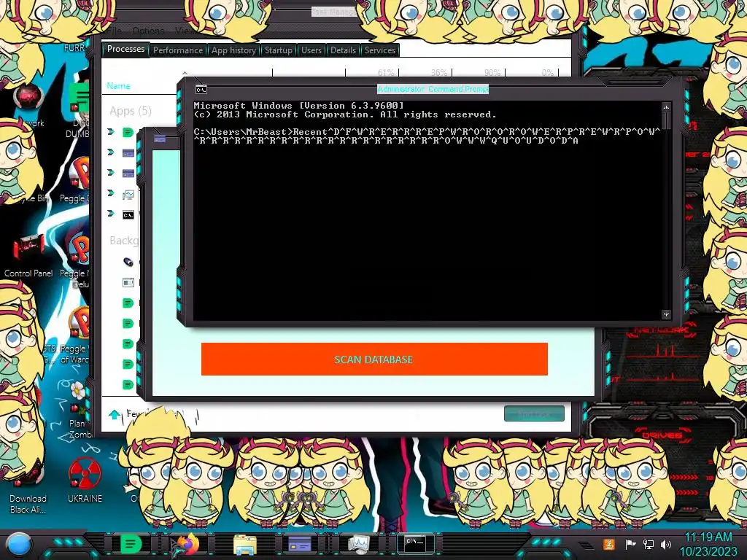Viewport: 747px width, 560px height.
Task: Switch to the App history tab
Action: 233,50
